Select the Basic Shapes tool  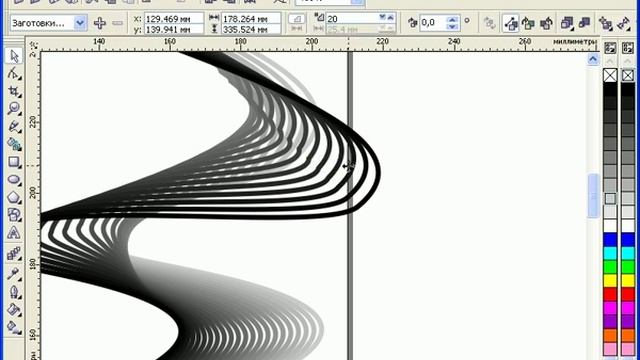click(x=13, y=215)
